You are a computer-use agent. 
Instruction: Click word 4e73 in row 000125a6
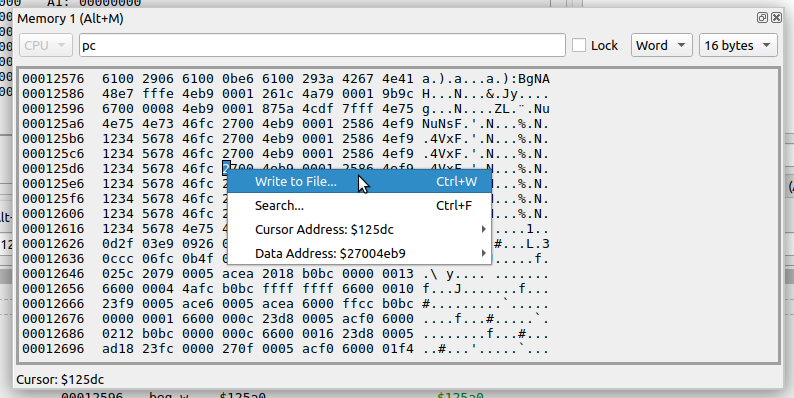157,124
